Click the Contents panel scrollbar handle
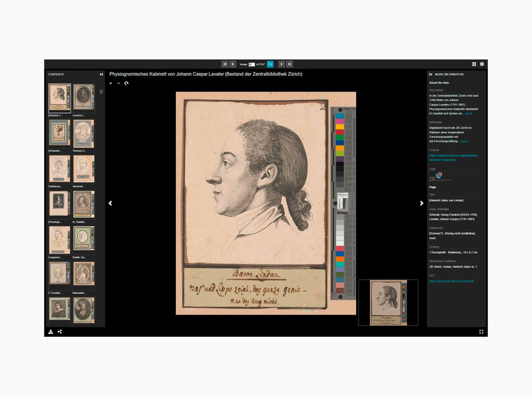The height and width of the screenshot is (399, 532). click(x=101, y=92)
